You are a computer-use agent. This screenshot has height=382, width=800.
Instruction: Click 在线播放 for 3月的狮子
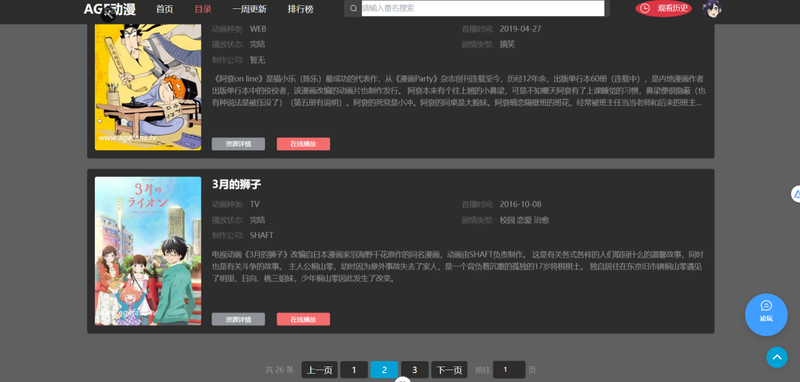point(304,319)
